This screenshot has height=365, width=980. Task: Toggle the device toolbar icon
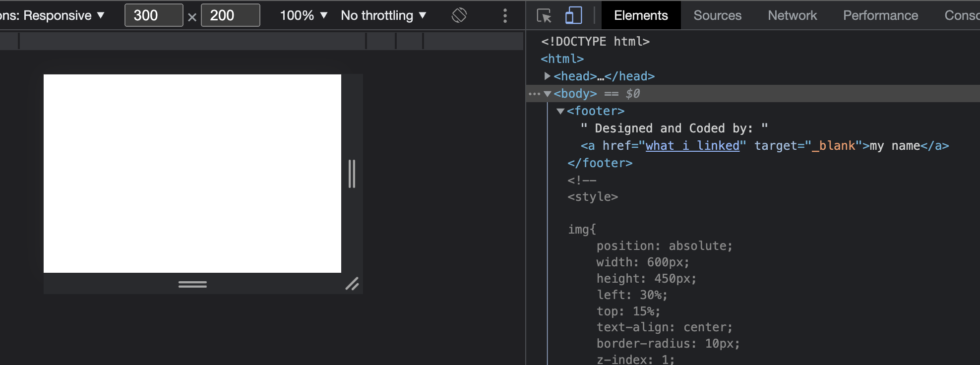pos(573,15)
